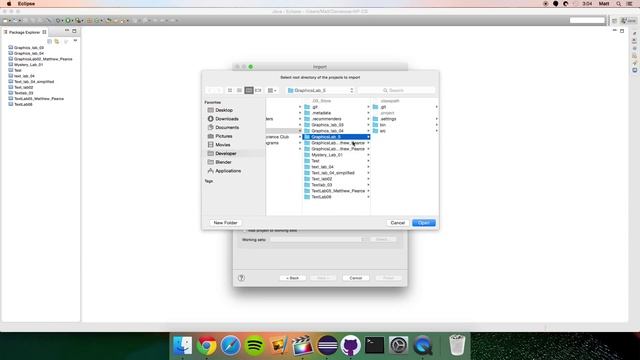Open Package Explorer view menu
Viewport: 640px width, 360px height.
point(75,41)
